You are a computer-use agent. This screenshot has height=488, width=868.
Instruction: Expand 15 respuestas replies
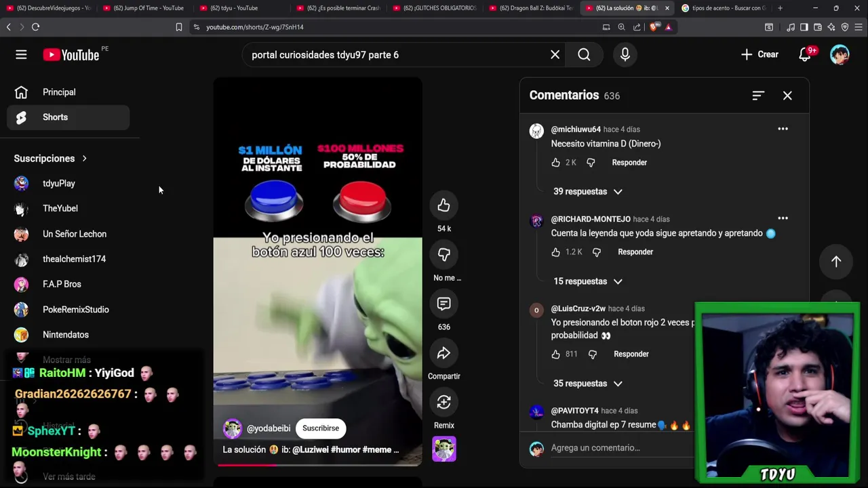click(x=587, y=281)
